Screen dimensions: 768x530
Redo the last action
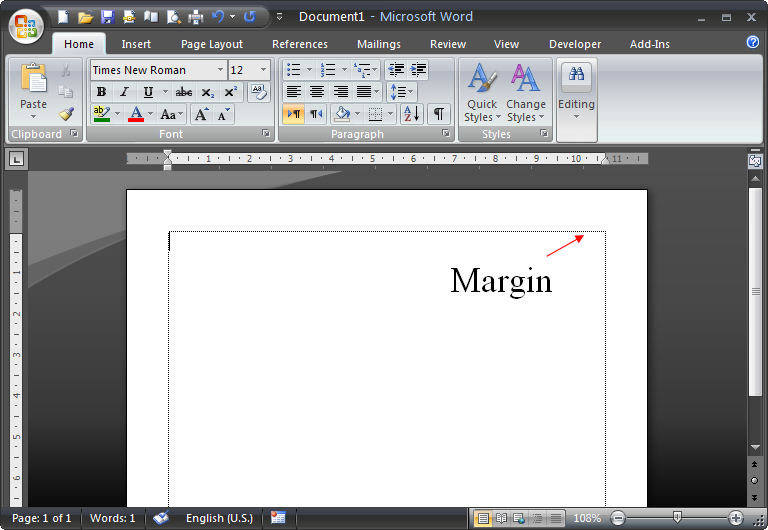coord(250,17)
